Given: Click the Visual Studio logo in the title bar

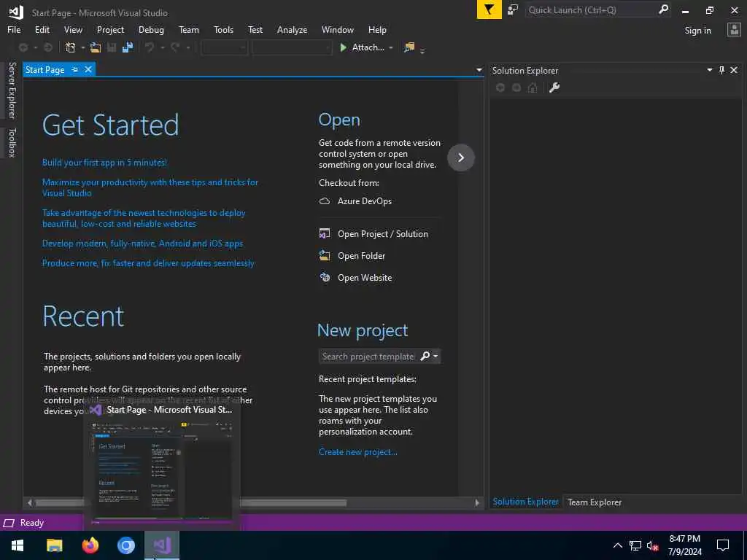Looking at the screenshot, I should (x=16, y=12).
